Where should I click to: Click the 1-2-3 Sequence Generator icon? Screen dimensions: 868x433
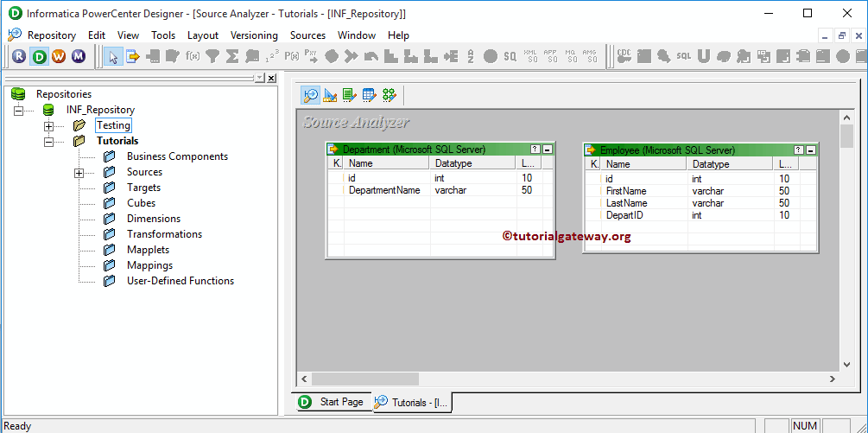click(x=272, y=56)
